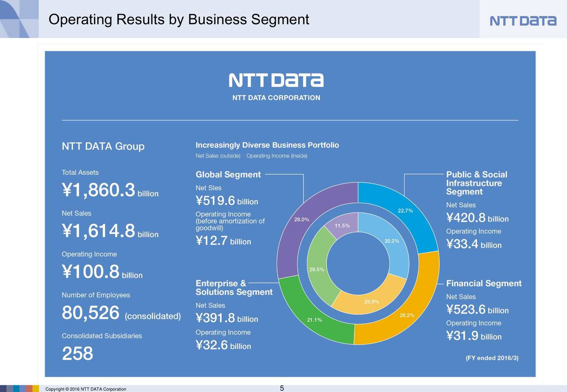Expand the Global Segment details
Image resolution: width=567 pixels, height=392 pixels.
(228, 174)
